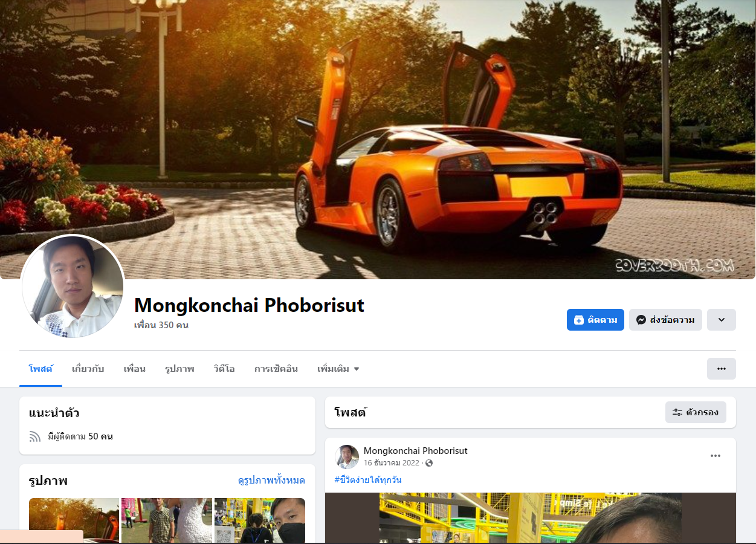Go to the รูปภาพ (Photos) tab
This screenshot has height=544, width=756.
(x=179, y=369)
